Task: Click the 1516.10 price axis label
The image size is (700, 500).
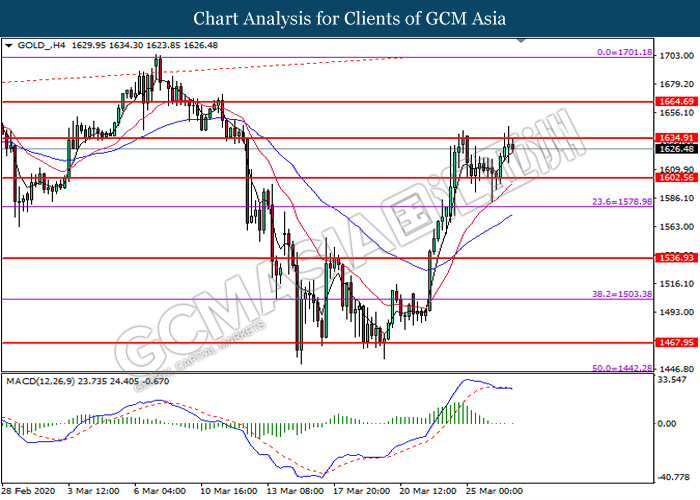Action: pyautogui.click(x=677, y=284)
